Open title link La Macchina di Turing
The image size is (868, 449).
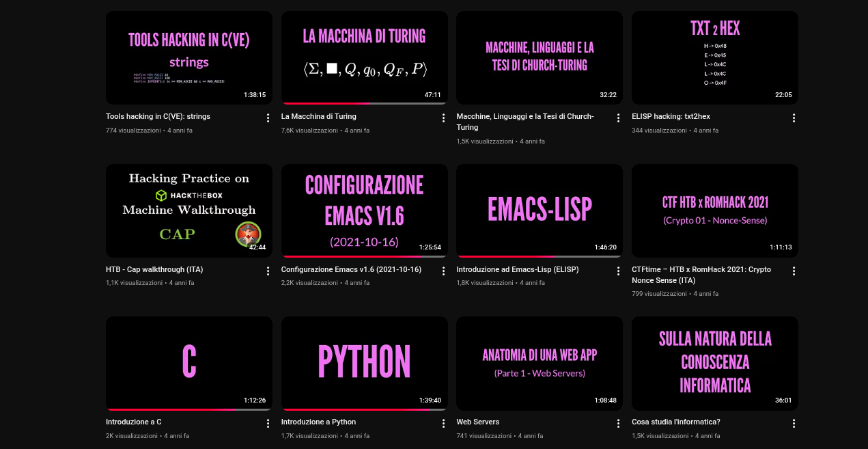coord(319,116)
